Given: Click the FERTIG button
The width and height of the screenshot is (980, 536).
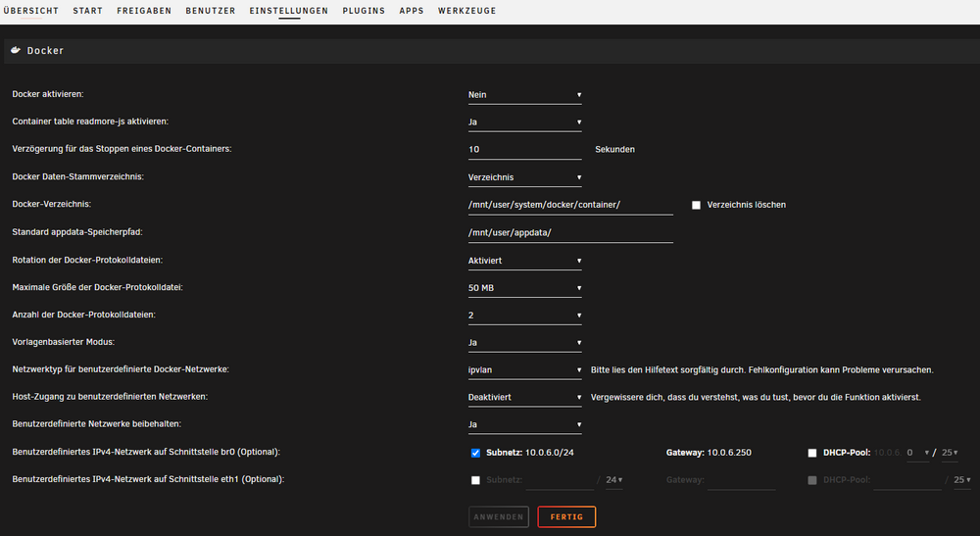Looking at the screenshot, I should tap(566, 516).
